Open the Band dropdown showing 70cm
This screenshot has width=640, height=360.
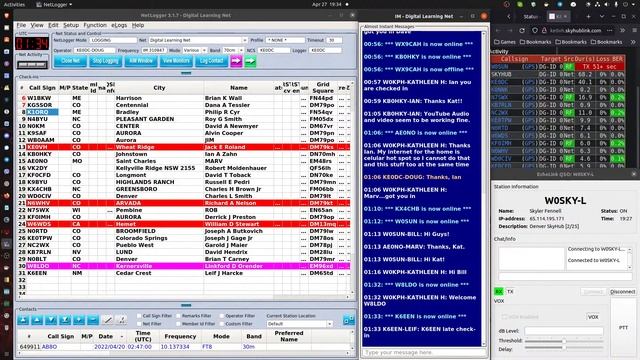[x=241, y=50]
